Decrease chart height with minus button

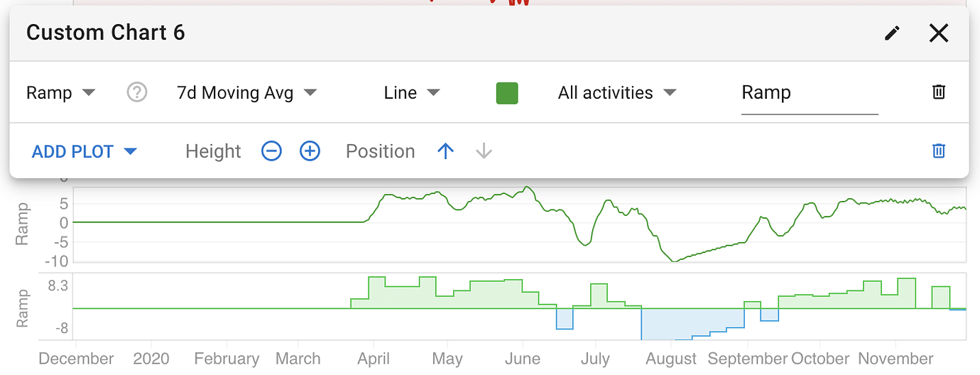(x=271, y=151)
